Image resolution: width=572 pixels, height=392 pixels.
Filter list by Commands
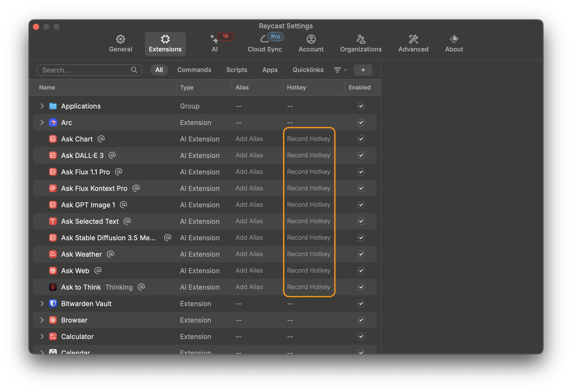pos(194,70)
